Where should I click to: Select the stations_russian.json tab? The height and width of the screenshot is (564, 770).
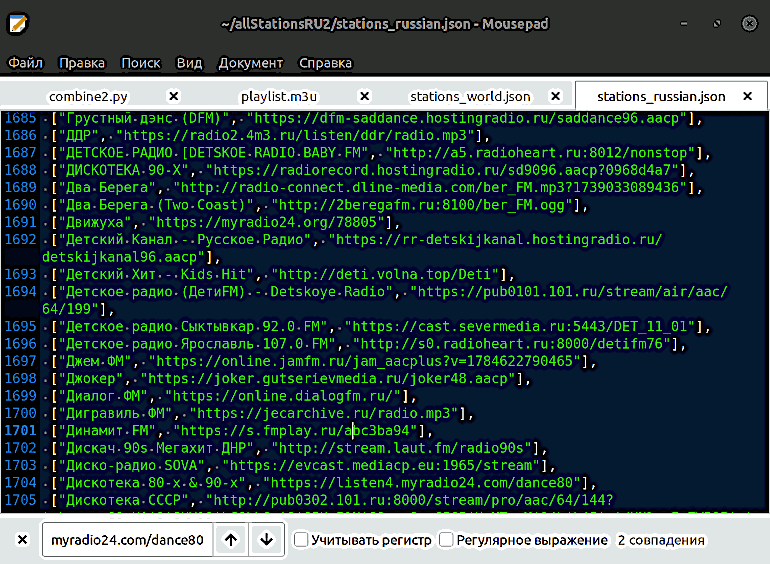point(661,96)
